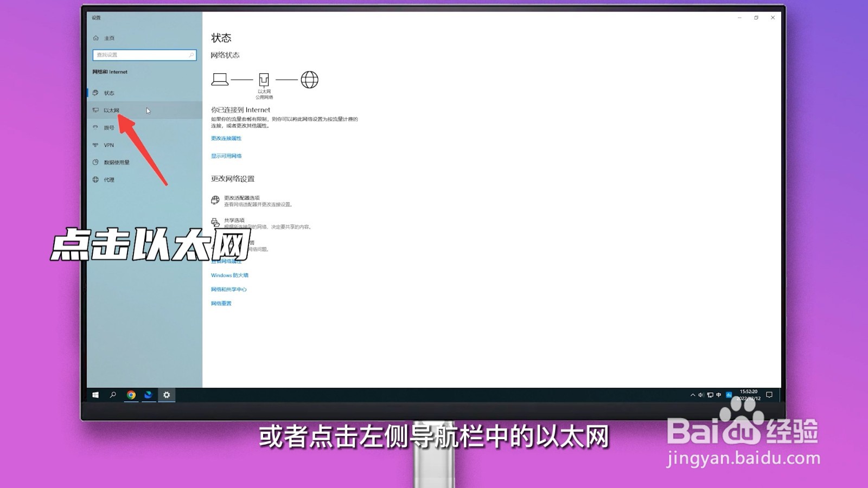This screenshot has height=488, width=868.
Task: Click the 状态 page heading
Action: (x=221, y=38)
